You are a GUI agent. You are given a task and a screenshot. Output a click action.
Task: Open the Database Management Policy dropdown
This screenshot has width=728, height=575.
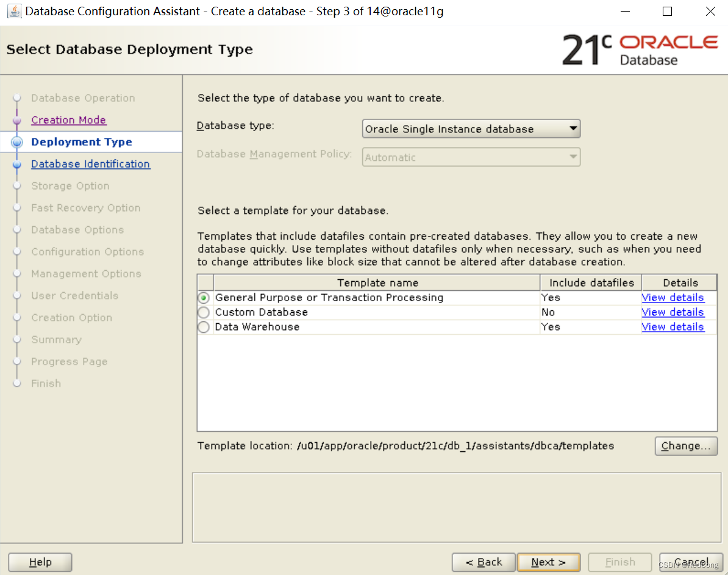[471, 157]
